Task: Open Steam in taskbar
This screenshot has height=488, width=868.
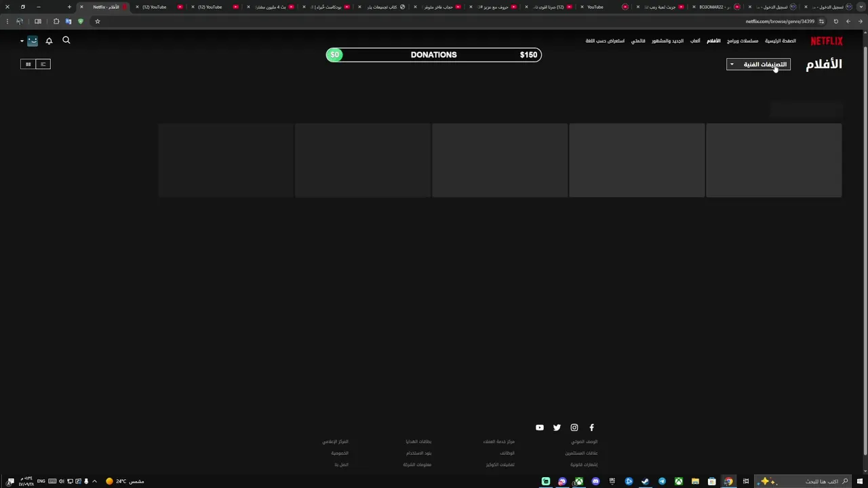Action: pos(645,481)
